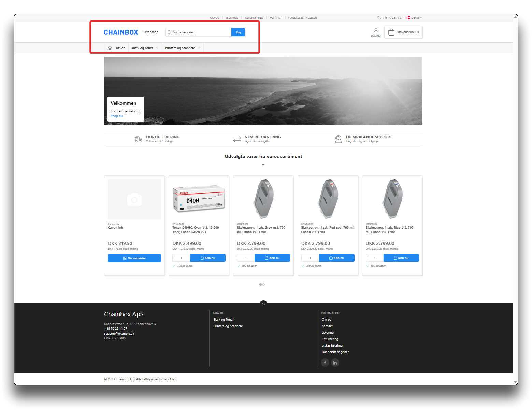This screenshot has height=410, width=532.
Task: Click the Danish flag icon
Action: click(408, 18)
